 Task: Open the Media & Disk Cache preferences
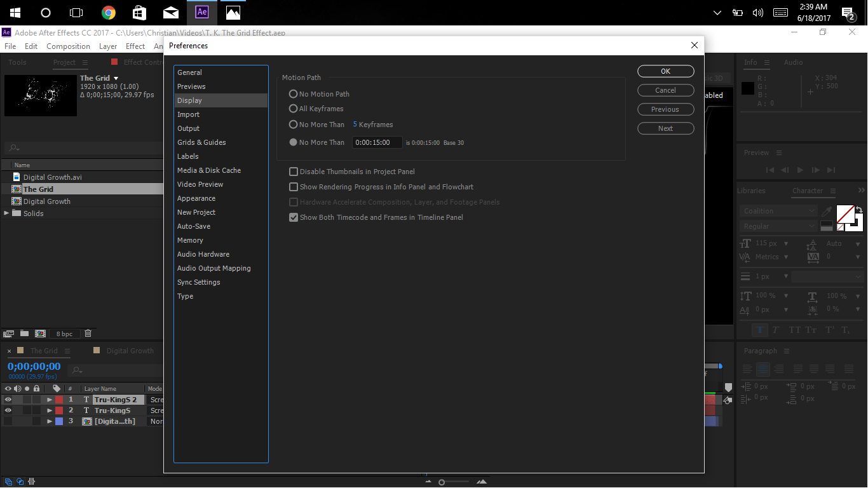[x=221, y=170]
